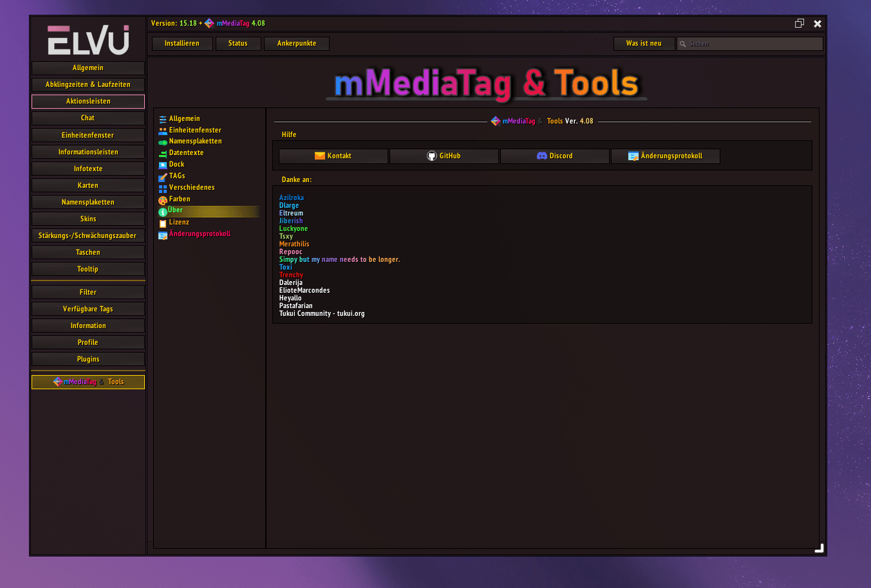Click the search magnifier icon
Image resolution: width=871 pixels, height=588 pixels.
(x=683, y=44)
